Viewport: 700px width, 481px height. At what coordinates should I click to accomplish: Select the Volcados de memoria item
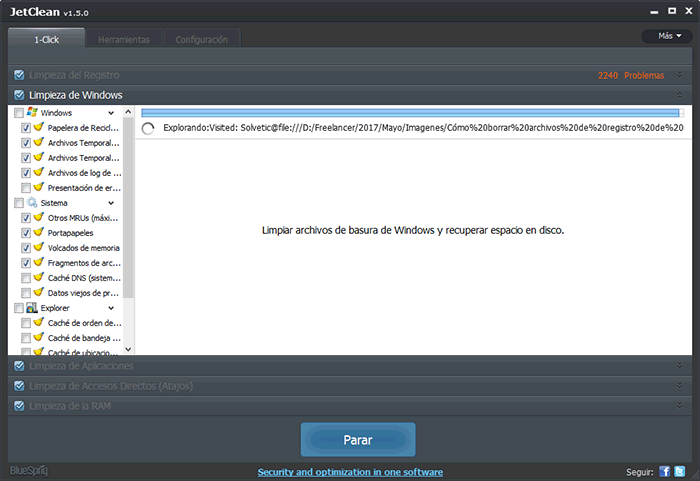coord(83,248)
